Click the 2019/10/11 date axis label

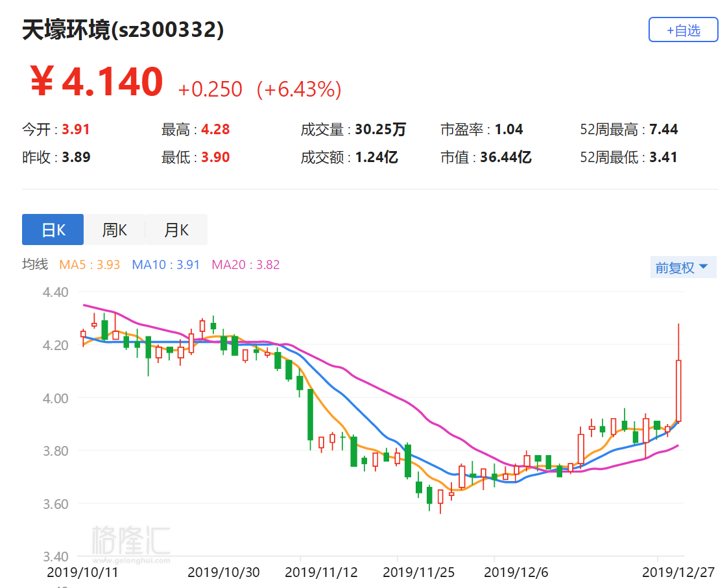[x=82, y=572]
